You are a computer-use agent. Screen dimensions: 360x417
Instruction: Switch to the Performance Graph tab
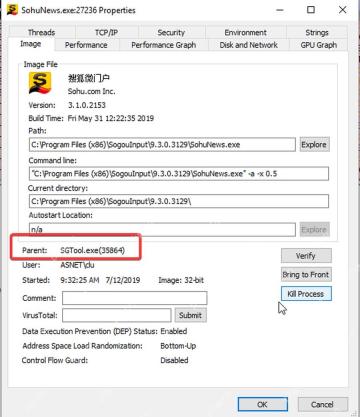[x=164, y=45]
